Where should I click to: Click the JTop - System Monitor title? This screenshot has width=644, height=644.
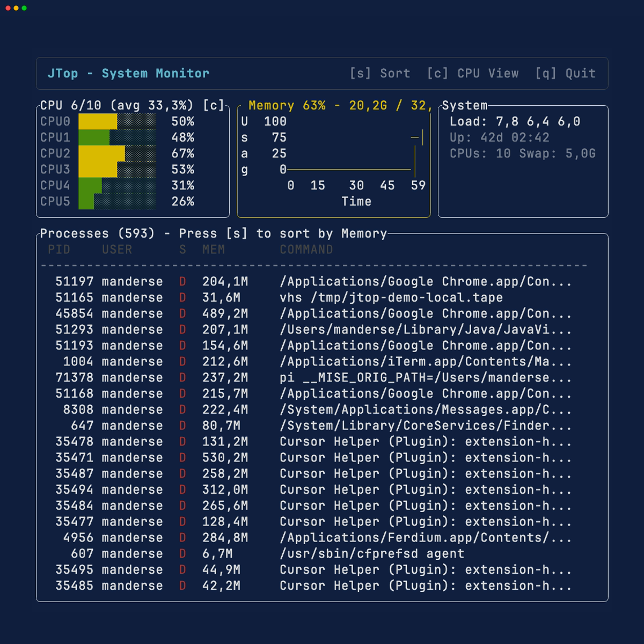tap(128, 74)
